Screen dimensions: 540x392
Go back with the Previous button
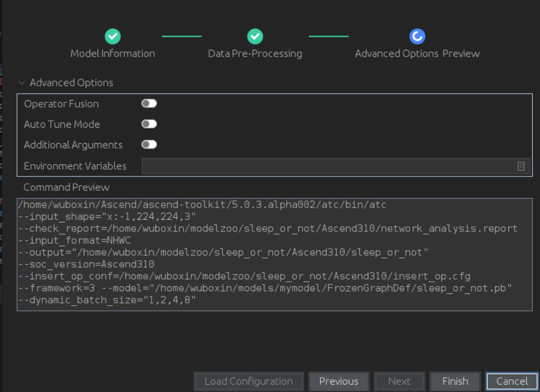[x=339, y=381]
